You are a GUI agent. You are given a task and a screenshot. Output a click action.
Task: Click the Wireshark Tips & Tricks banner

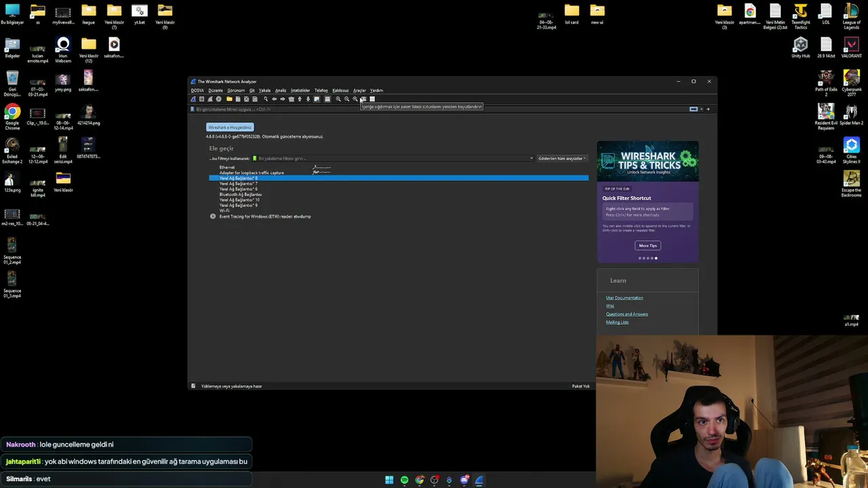pyautogui.click(x=648, y=161)
